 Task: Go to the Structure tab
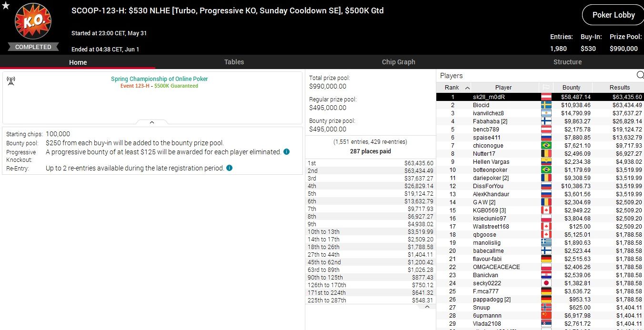(567, 62)
